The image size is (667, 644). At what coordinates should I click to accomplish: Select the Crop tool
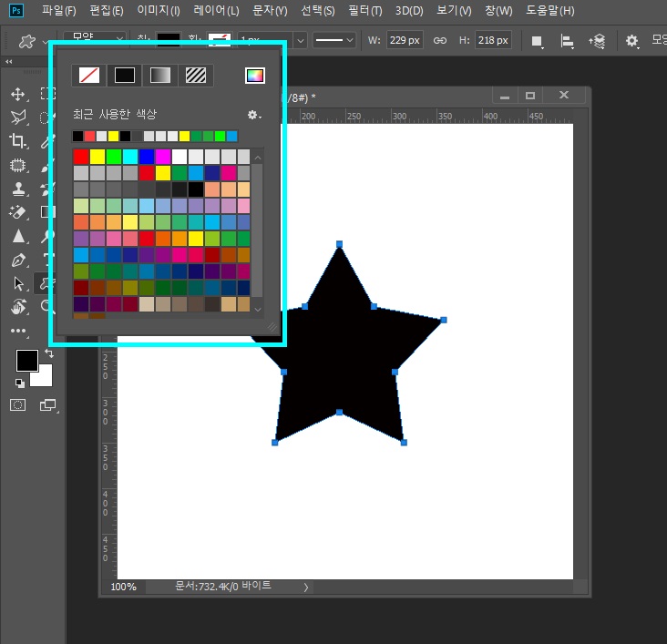pyautogui.click(x=17, y=141)
